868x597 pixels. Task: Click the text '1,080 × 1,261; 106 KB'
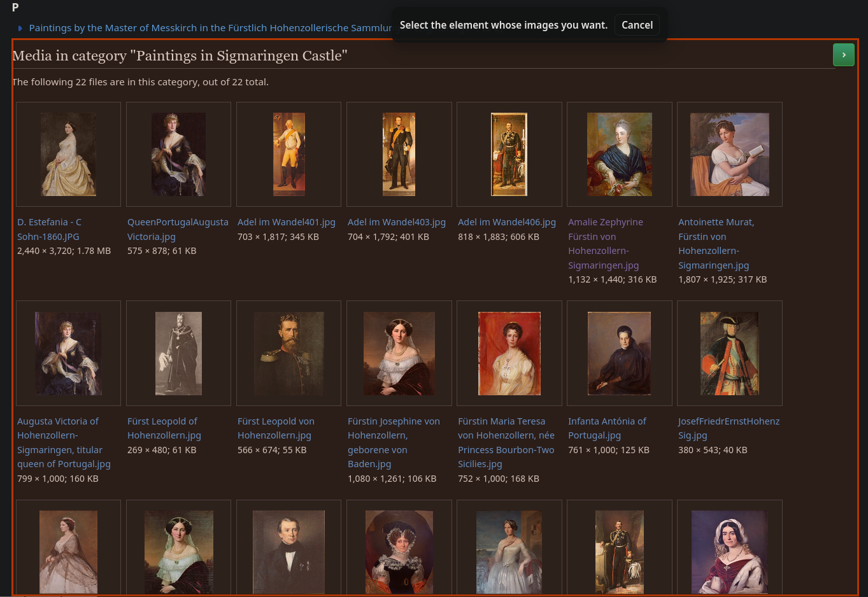392,479
